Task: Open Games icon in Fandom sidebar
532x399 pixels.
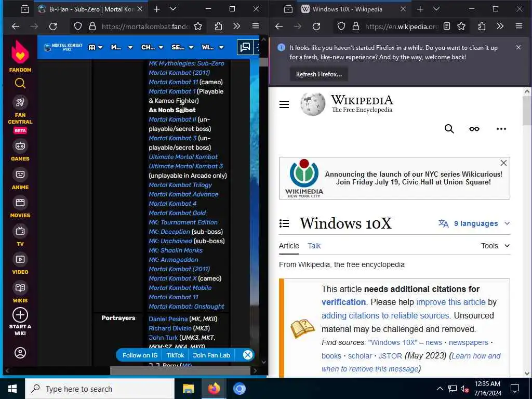Action: (20, 146)
